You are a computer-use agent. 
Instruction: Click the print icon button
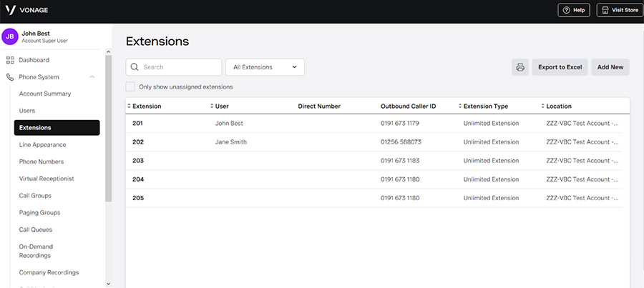click(520, 67)
